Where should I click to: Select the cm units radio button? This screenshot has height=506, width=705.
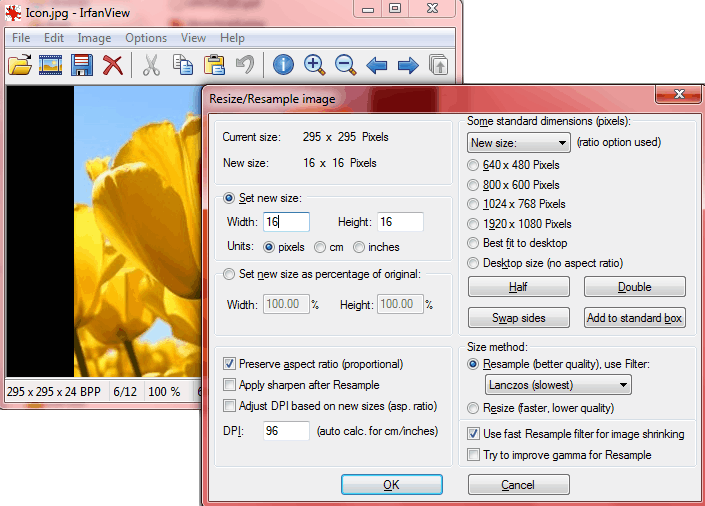pyautogui.click(x=320, y=247)
